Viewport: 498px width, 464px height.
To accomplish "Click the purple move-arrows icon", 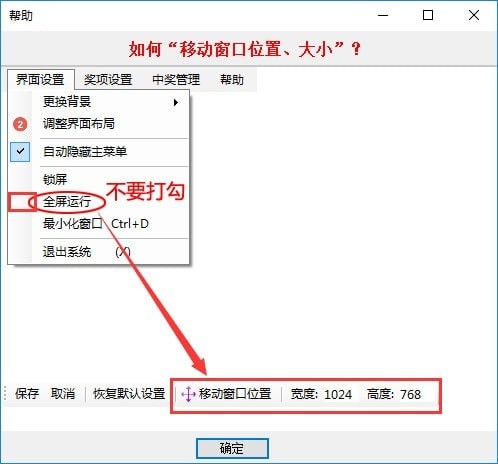I will [x=188, y=394].
